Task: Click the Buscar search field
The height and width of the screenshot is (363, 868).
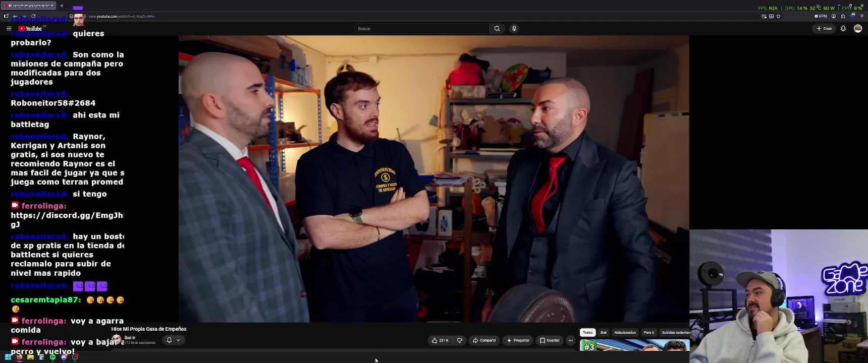Action: [421, 29]
